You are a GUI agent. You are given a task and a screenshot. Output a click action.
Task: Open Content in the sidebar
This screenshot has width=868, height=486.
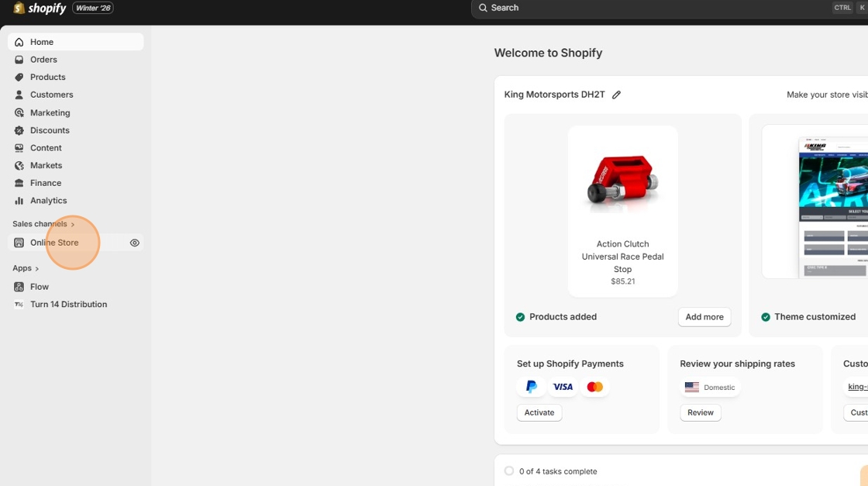pyautogui.click(x=76, y=148)
